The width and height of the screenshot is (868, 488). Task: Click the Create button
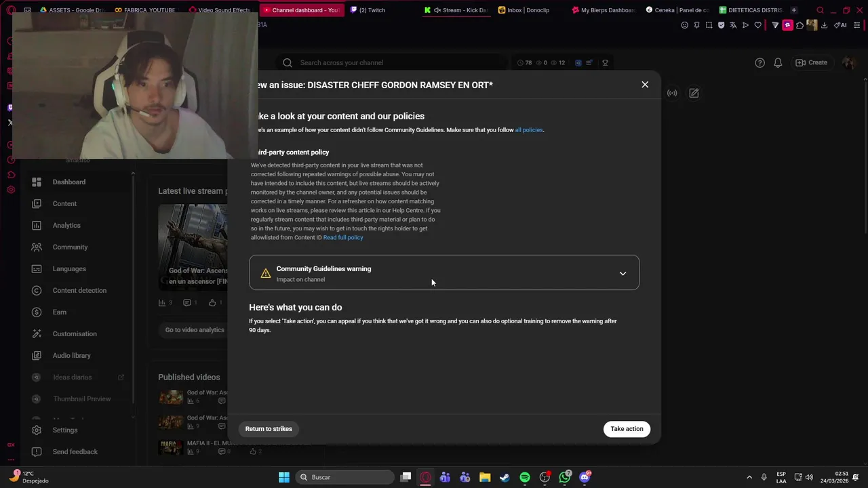pos(812,62)
